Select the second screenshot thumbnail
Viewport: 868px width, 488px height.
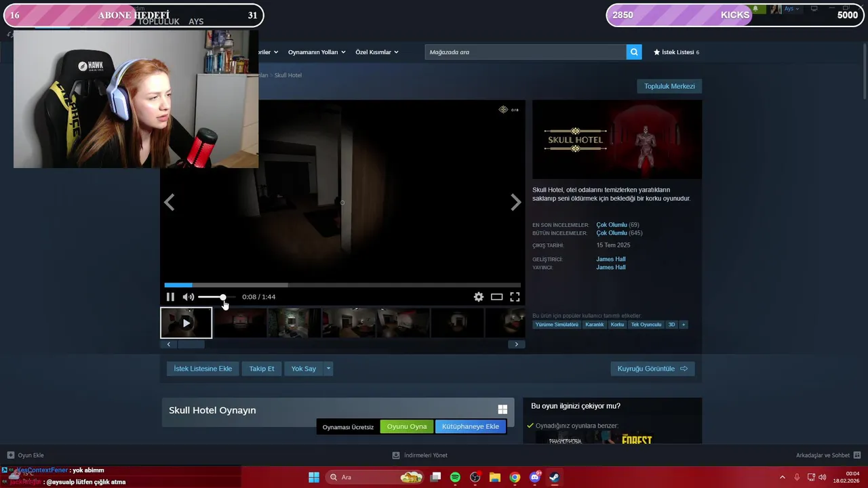241,323
